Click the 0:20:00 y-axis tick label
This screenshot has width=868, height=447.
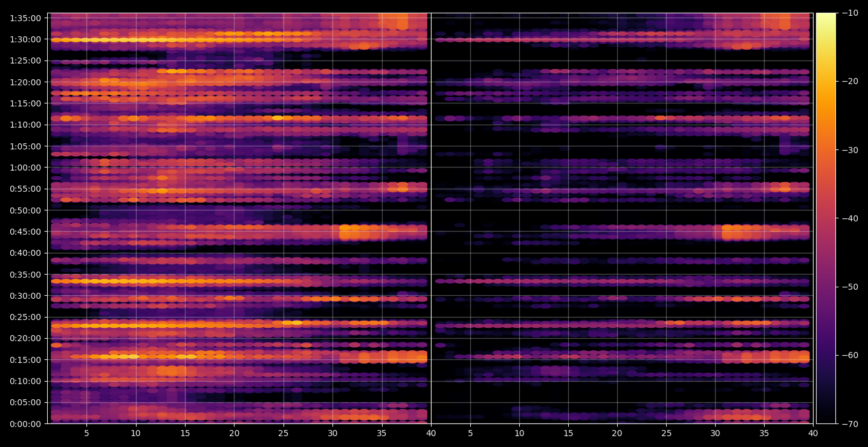[x=25, y=338]
